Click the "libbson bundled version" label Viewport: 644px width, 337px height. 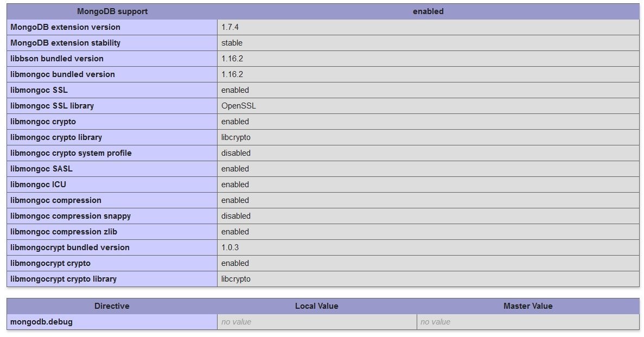(56, 59)
